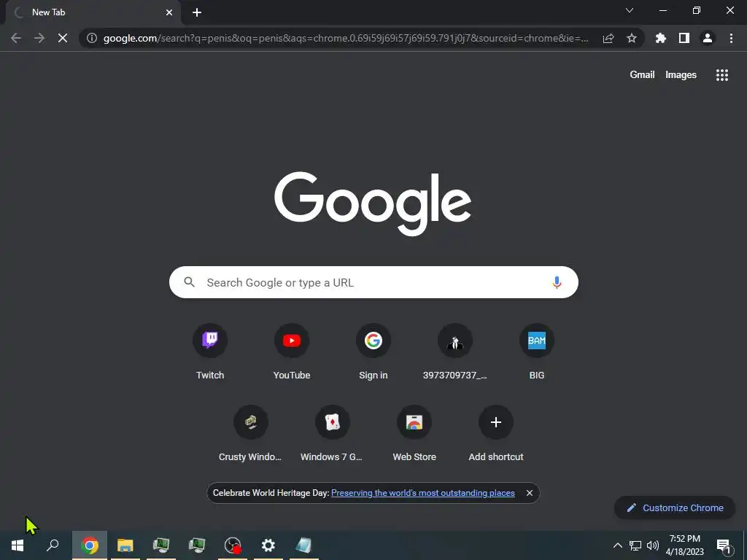747x560 pixels.
Task: Open a new tab with plus
Action: pyautogui.click(x=197, y=12)
